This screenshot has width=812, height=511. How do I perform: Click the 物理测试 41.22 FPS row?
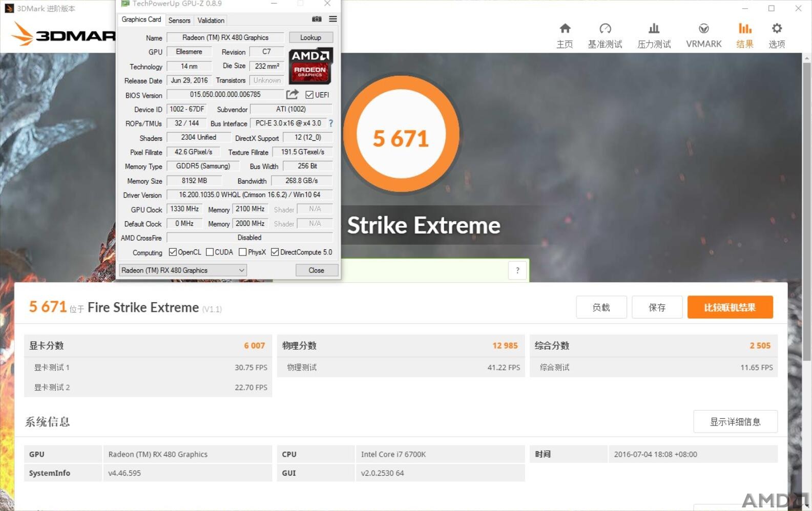pos(401,367)
